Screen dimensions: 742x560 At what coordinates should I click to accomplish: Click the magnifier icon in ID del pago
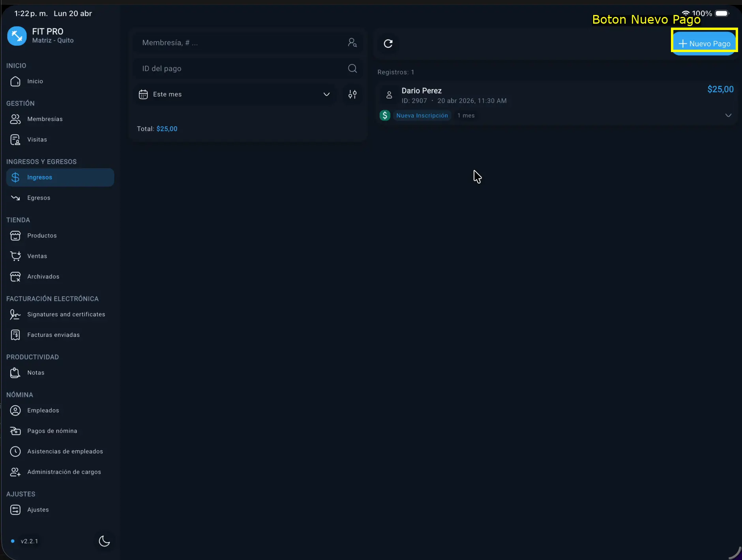tap(352, 69)
